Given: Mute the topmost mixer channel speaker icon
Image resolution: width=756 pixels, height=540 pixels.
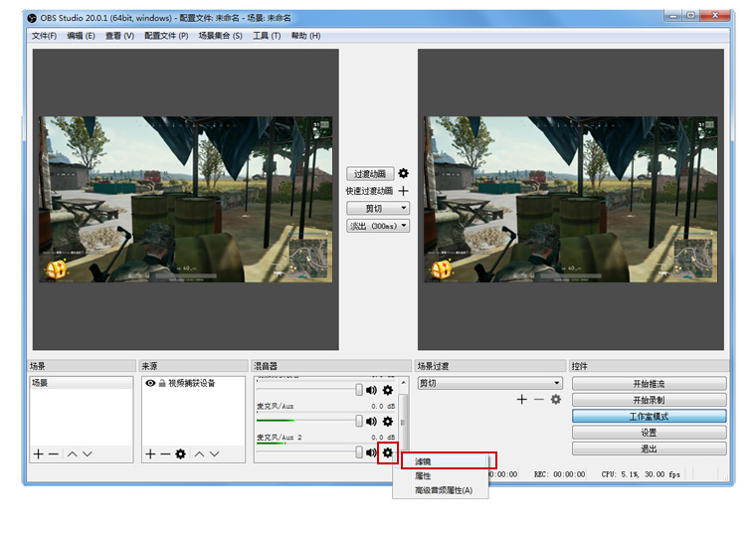Looking at the screenshot, I should pos(371,390).
